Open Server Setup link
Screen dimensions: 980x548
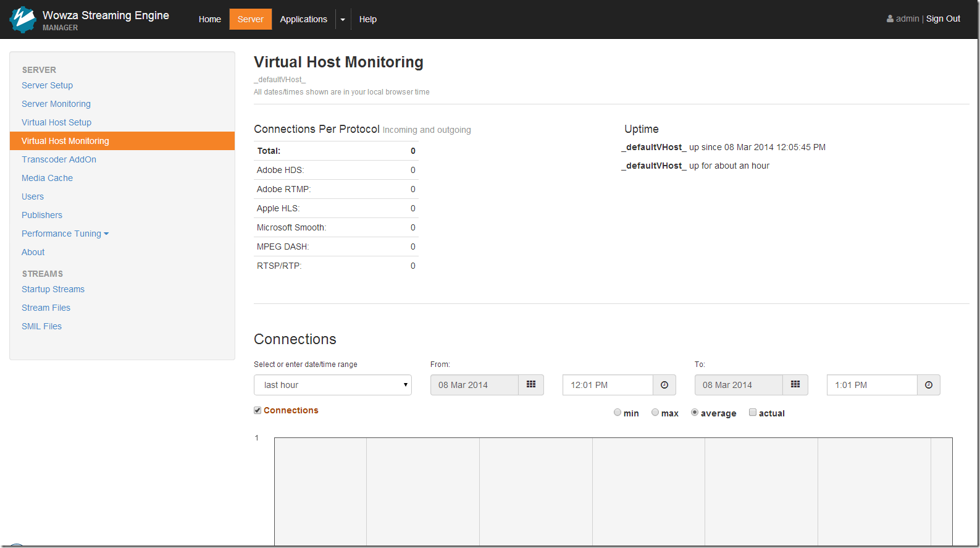click(x=48, y=85)
